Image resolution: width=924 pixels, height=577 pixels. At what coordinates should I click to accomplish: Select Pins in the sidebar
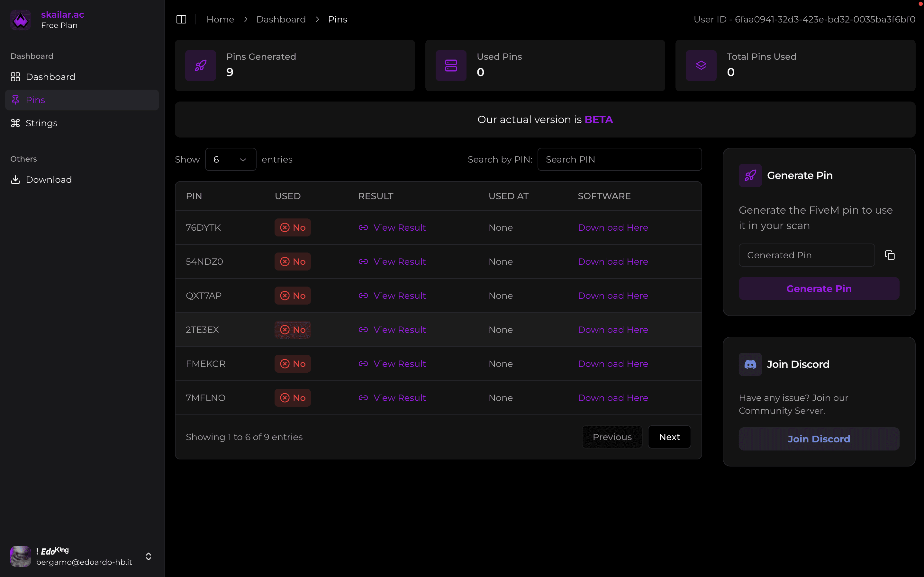pyautogui.click(x=82, y=100)
